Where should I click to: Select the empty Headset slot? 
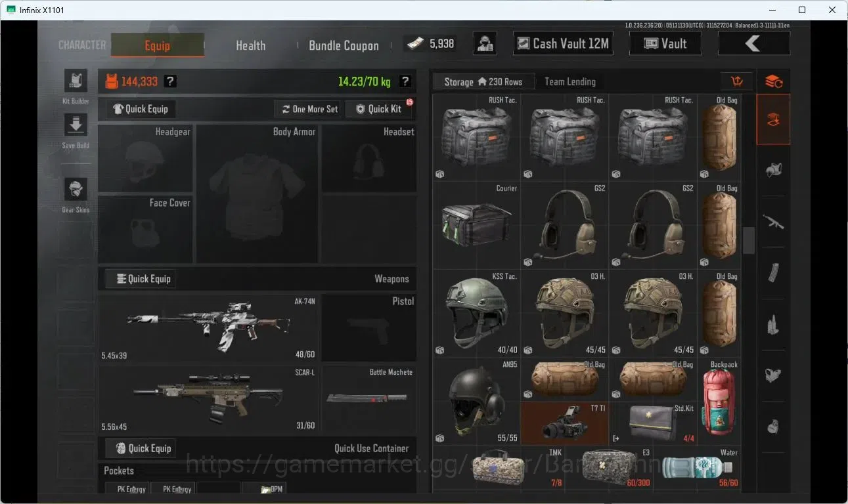(x=368, y=157)
